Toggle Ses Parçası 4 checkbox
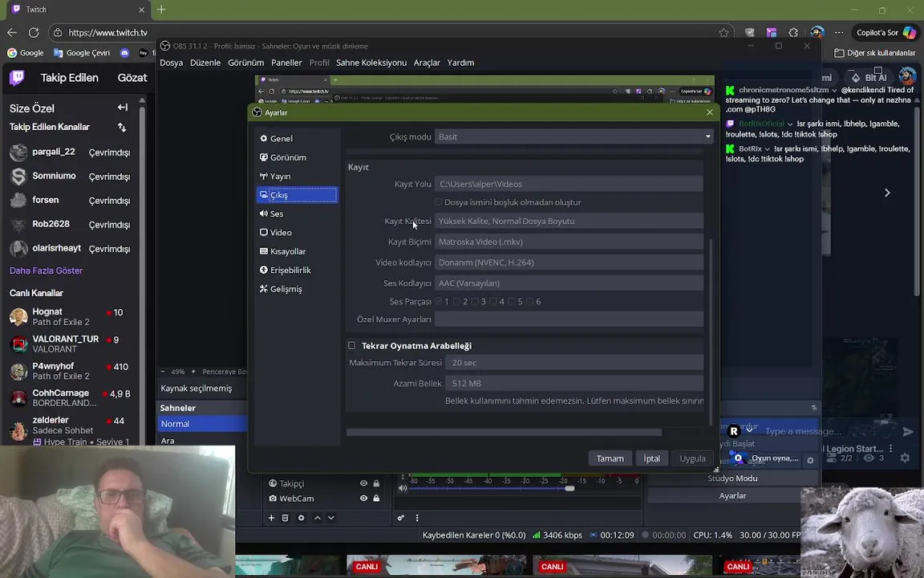 (x=493, y=301)
